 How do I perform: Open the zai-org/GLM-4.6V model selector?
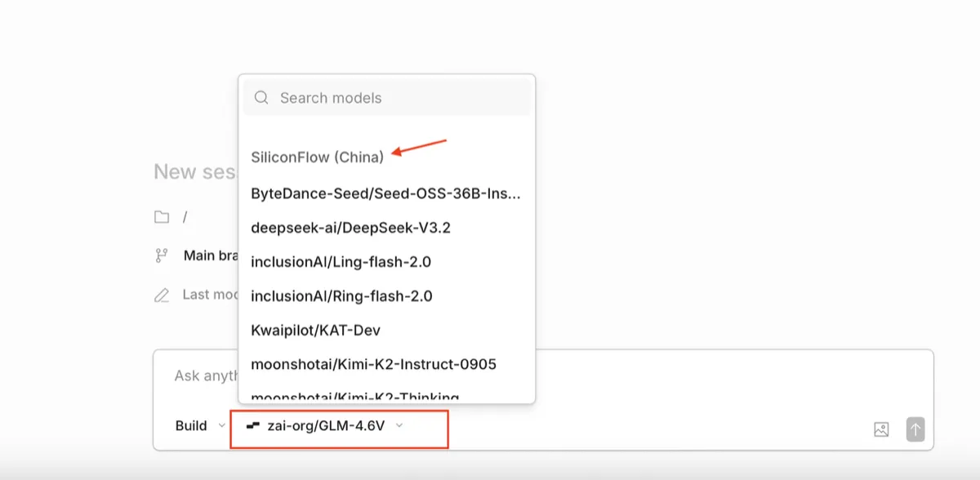click(x=326, y=425)
